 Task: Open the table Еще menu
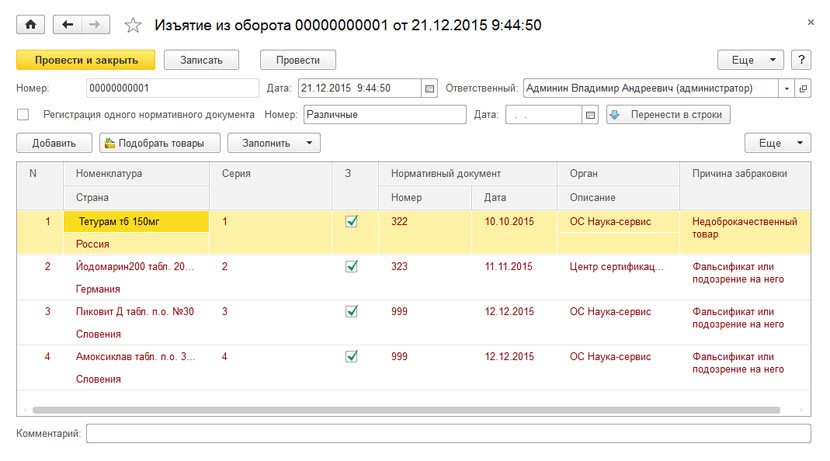(x=778, y=143)
